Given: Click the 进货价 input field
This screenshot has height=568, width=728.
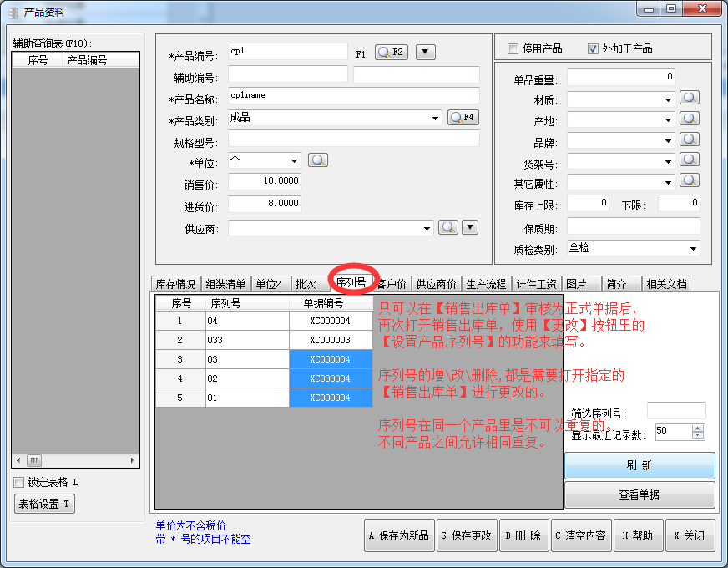Looking at the screenshot, I should [x=264, y=204].
